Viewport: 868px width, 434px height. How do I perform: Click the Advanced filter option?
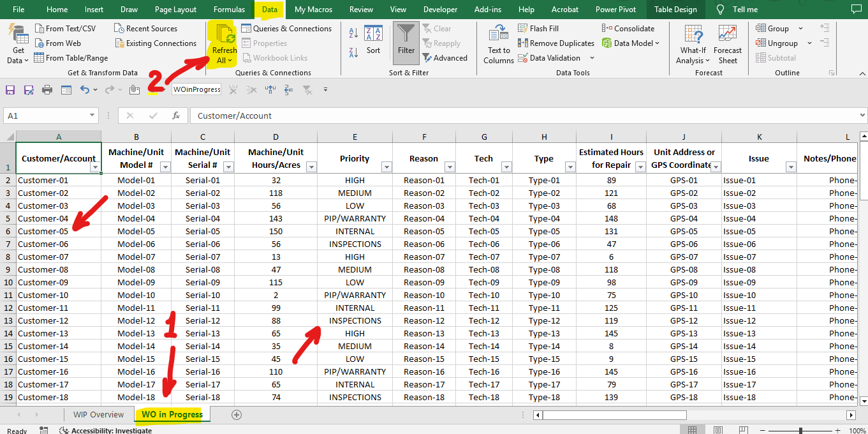(x=446, y=57)
